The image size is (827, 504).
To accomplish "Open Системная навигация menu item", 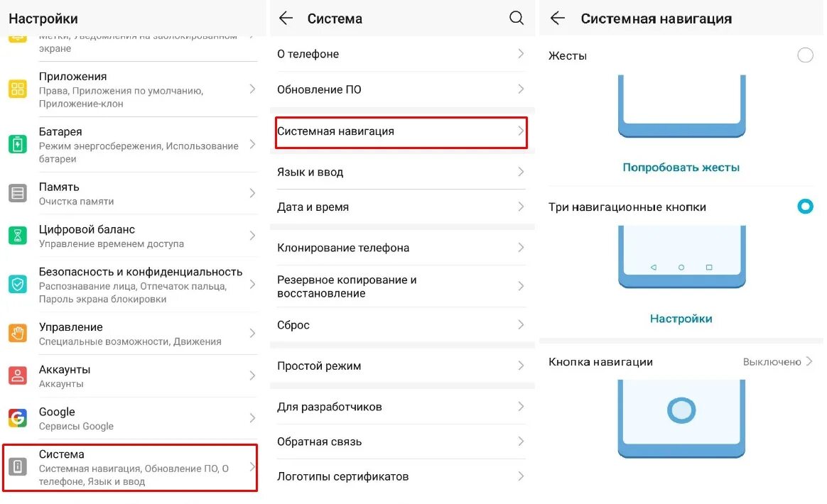I will click(x=401, y=131).
